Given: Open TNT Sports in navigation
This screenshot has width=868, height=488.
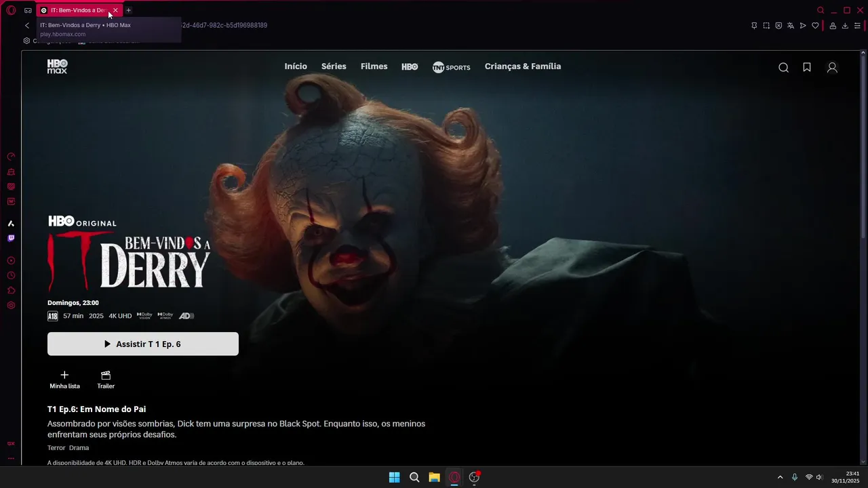Looking at the screenshot, I should click(451, 67).
